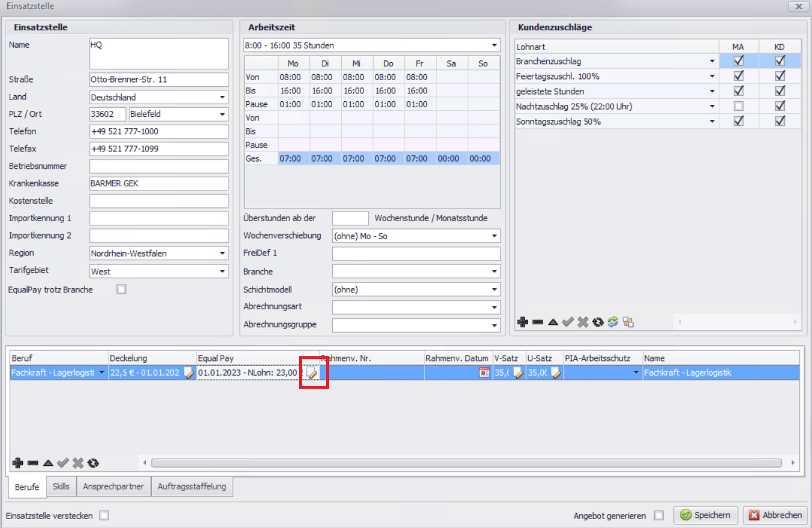Image resolution: width=812 pixels, height=528 pixels.
Task: Open the Region dropdown showing Nordrhein-Westfalen
Action: tap(222, 253)
